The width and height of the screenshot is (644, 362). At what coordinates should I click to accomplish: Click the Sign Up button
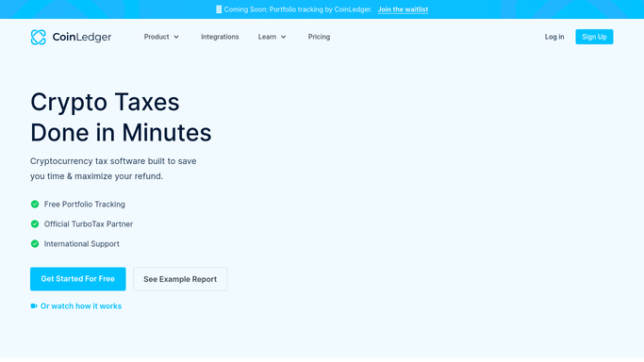point(594,37)
